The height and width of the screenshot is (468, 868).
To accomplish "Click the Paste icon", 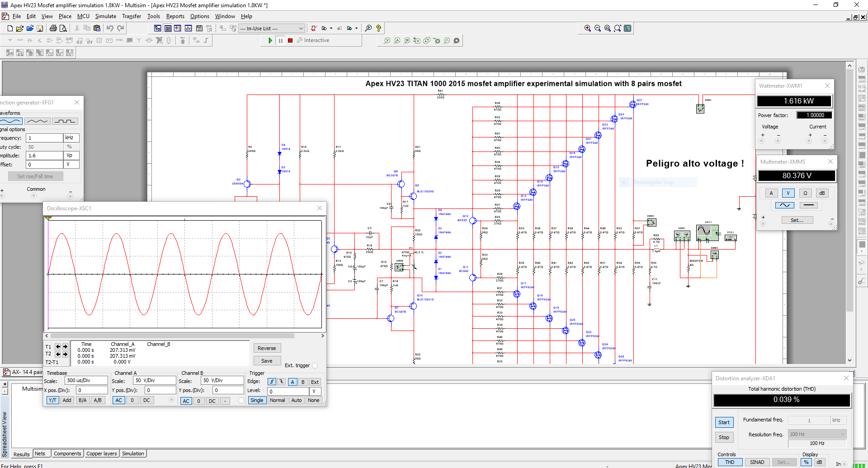I will (x=97, y=28).
